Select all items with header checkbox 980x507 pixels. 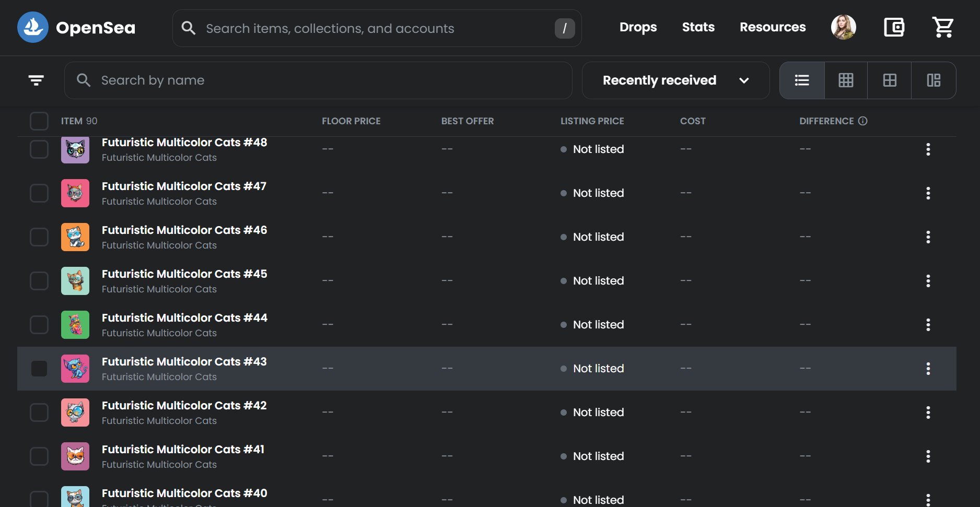pos(39,121)
